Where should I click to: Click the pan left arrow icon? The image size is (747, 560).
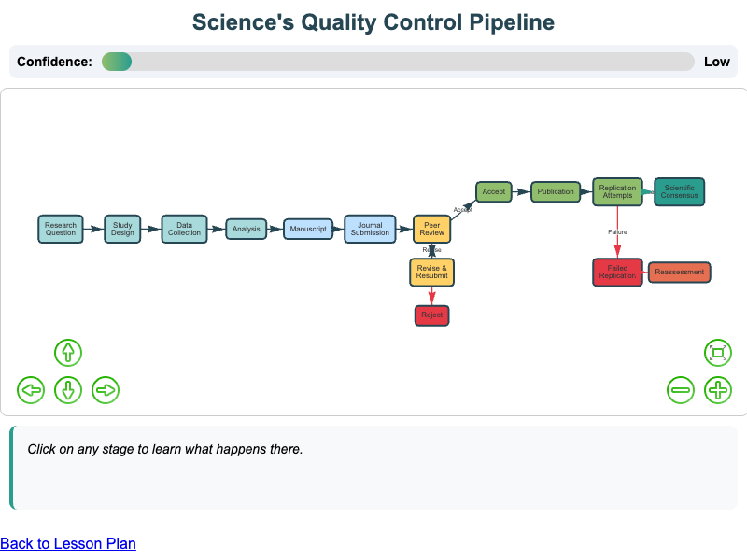tap(31, 390)
